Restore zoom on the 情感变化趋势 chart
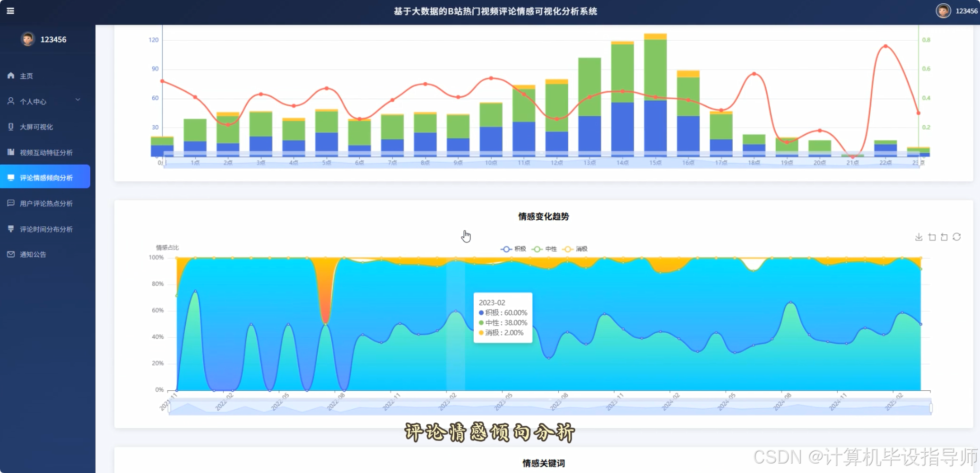The height and width of the screenshot is (473, 980). [x=945, y=237]
